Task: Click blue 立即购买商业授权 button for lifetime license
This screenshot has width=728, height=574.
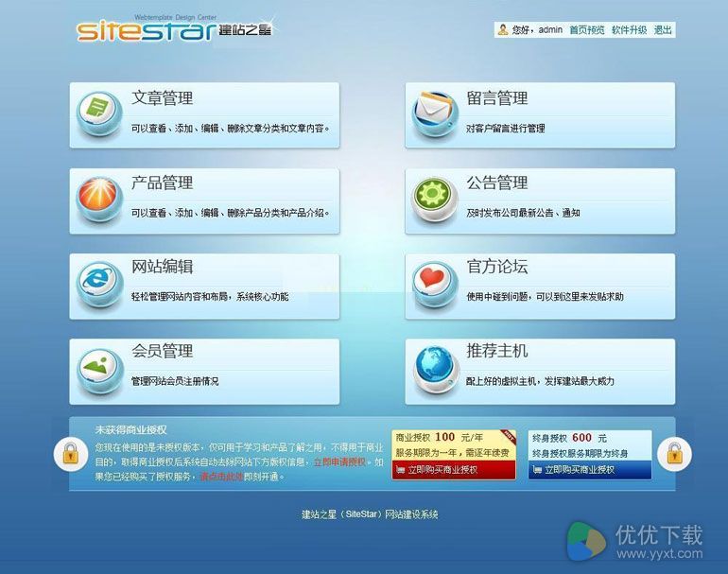Action: pyautogui.click(x=590, y=470)
